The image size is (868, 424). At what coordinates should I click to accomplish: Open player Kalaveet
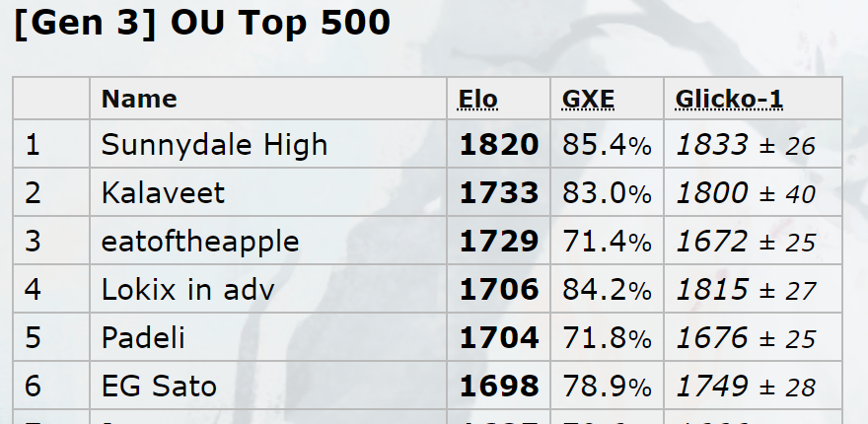[x=163, y=192]
